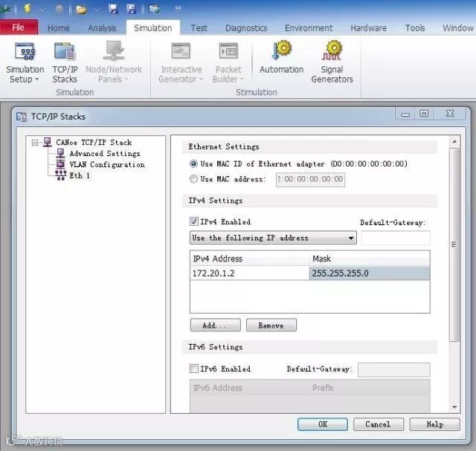
Task: Click the open folder icon in quick toolbar
Action: pyautogui.click(x=81, y=10)
